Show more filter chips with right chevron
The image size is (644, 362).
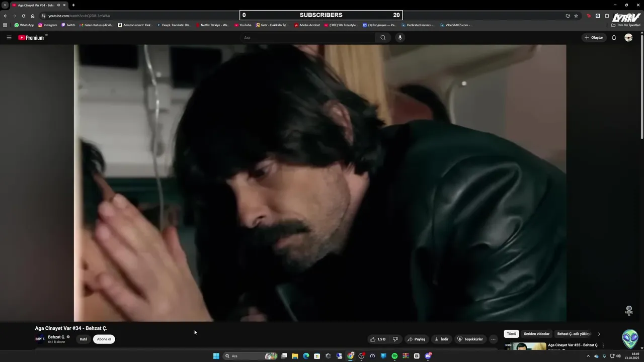tap(599, 334)
